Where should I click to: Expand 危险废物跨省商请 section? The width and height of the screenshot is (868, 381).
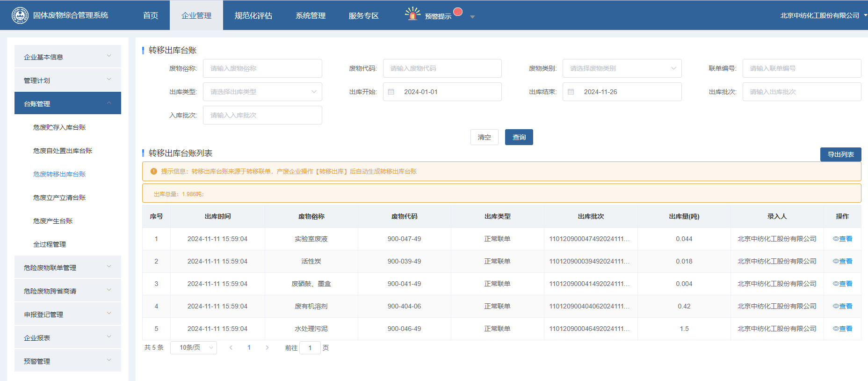[x=68, y=291]
